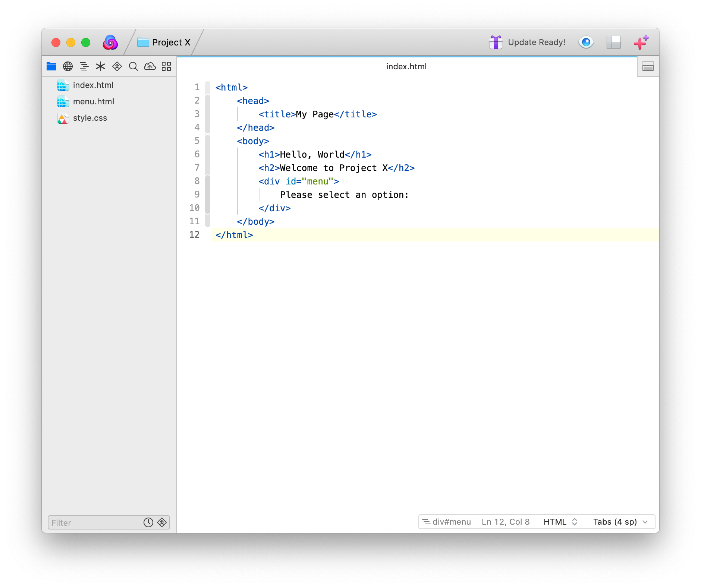Open the Git diamond sidebar icon
The height and width of the screenshot is (588, 701).
[x=117, y=66]
